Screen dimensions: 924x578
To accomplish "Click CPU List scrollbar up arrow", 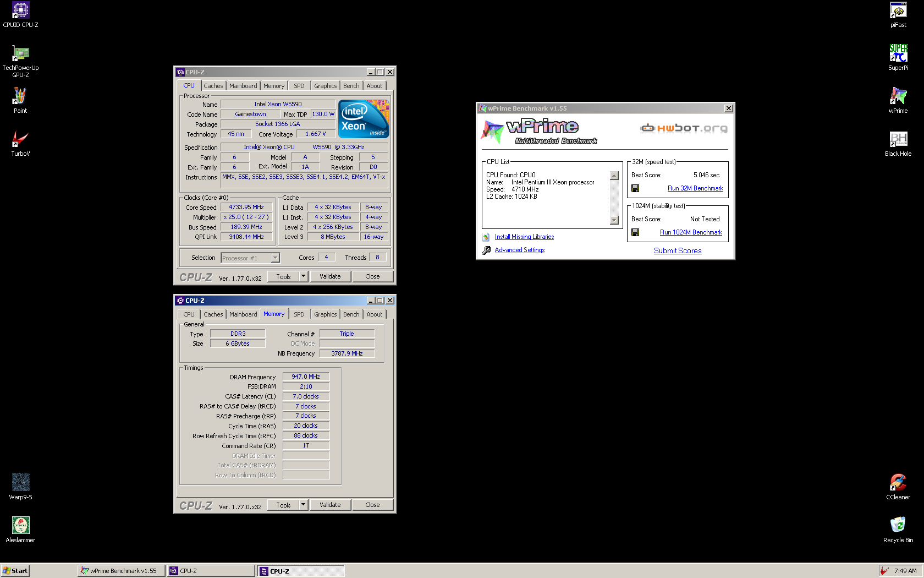I will (x=614, y=176).
